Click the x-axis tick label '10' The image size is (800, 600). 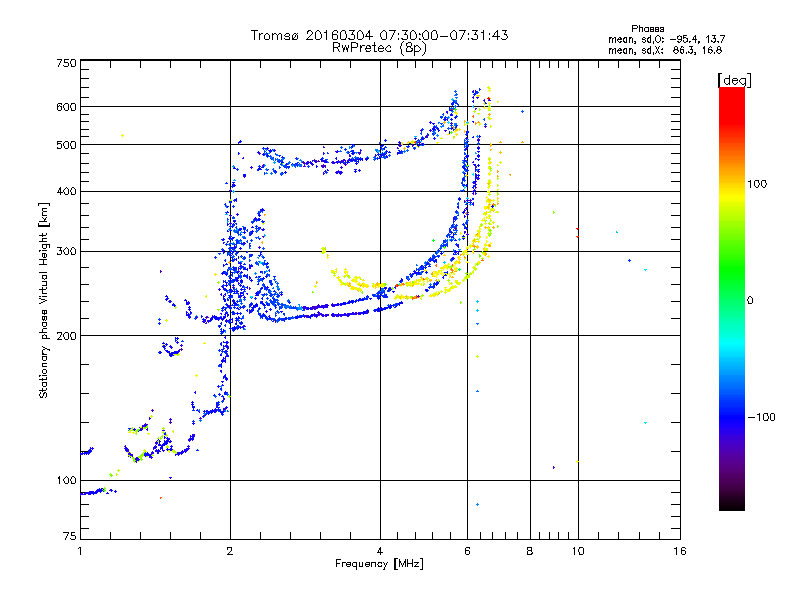578,551
